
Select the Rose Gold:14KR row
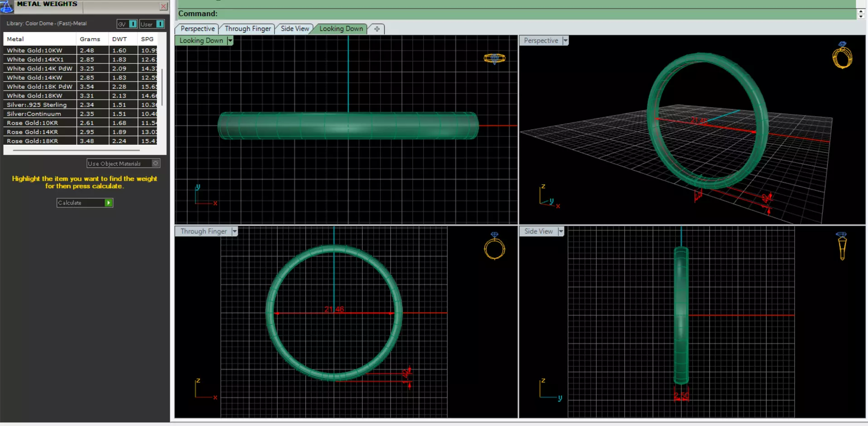(x=81, y=132)
